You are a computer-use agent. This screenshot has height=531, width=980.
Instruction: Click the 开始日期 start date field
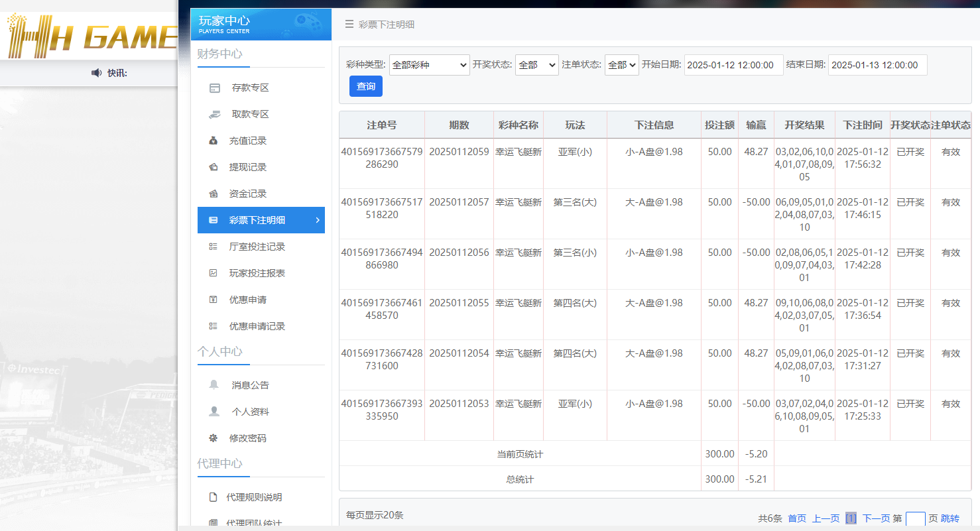(733, 64)
